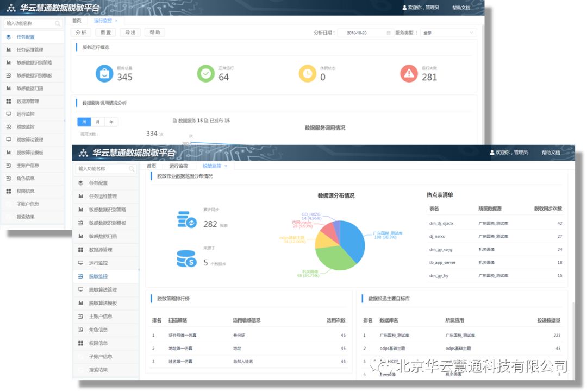Click 运行监控 monitor icon in back window sidebar
Viewport: 587px width, 392px height.
tap(9, 114)
